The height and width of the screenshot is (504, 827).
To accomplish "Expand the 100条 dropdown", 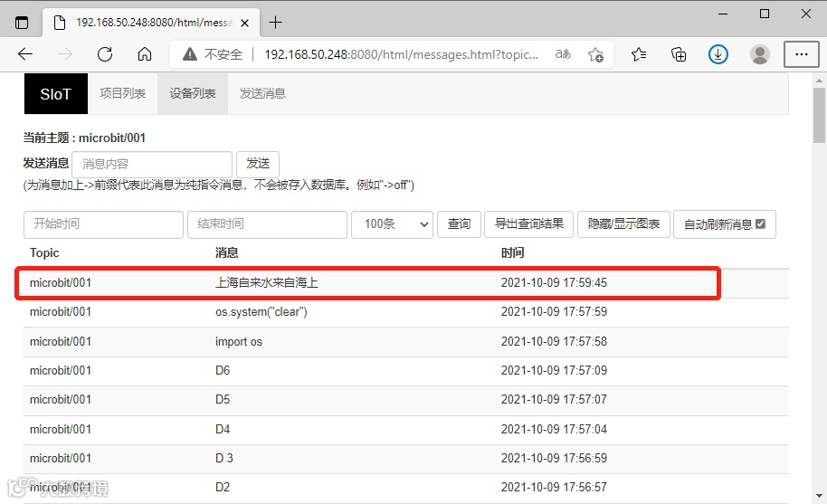I will coord(393,224).
